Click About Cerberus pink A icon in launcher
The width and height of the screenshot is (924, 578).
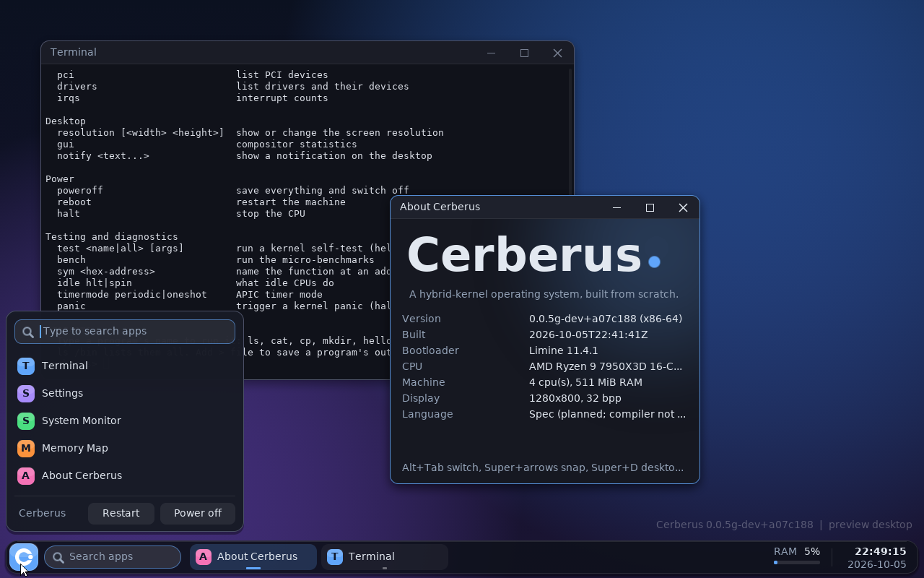click(26, 475)
